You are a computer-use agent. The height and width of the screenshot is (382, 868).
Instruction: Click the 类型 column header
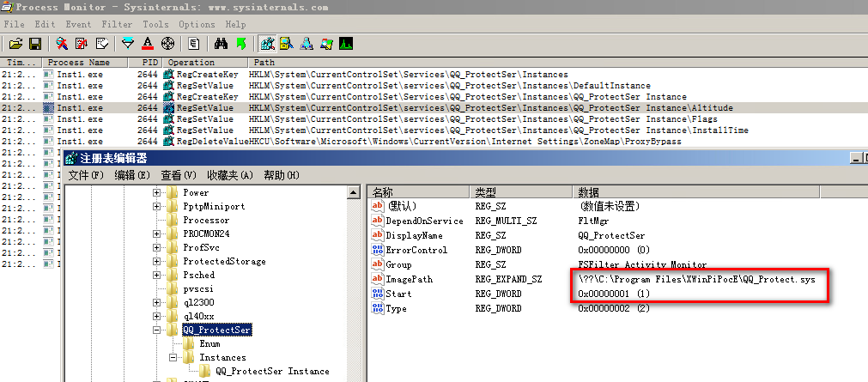[x=522, y=192]
